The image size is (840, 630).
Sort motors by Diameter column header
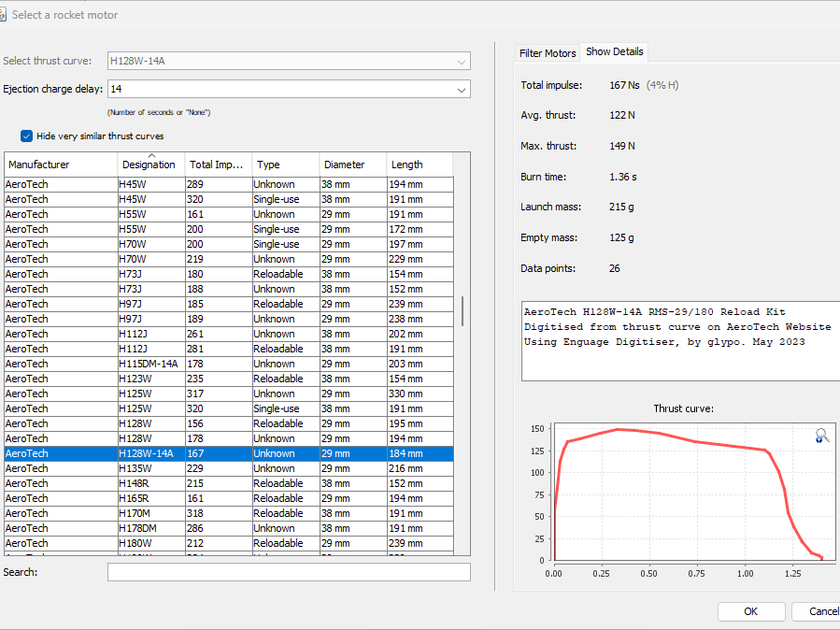352,165
